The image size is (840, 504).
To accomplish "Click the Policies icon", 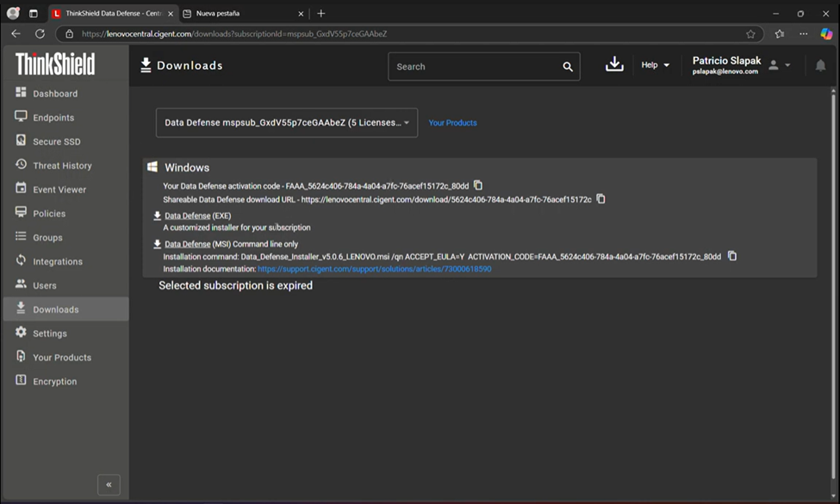I will tap(21, 212).
